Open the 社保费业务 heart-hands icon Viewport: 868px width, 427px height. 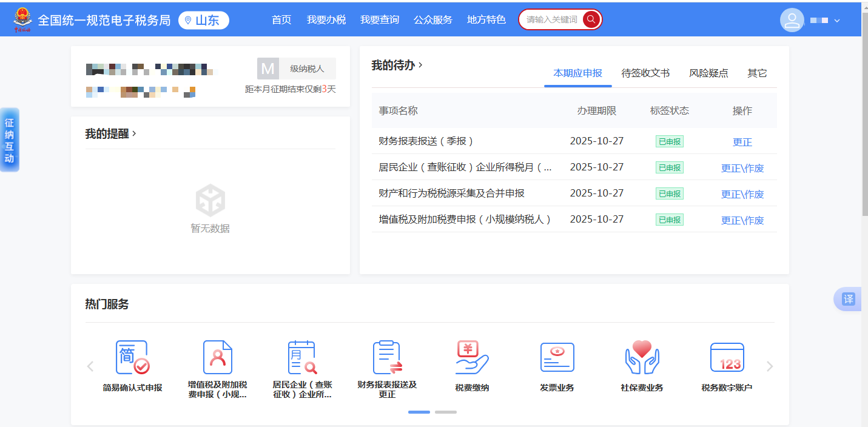tap(642, 358)
